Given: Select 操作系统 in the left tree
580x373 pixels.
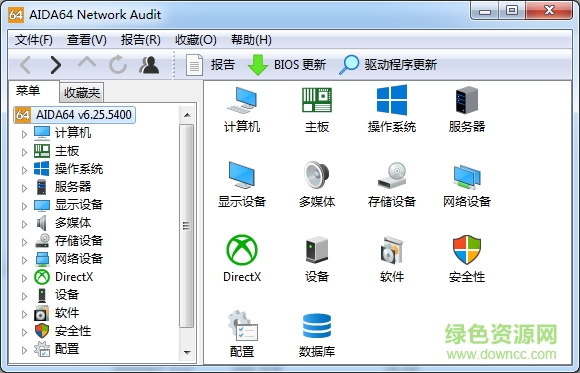Looking at the screenshot, I should [79, 169].
